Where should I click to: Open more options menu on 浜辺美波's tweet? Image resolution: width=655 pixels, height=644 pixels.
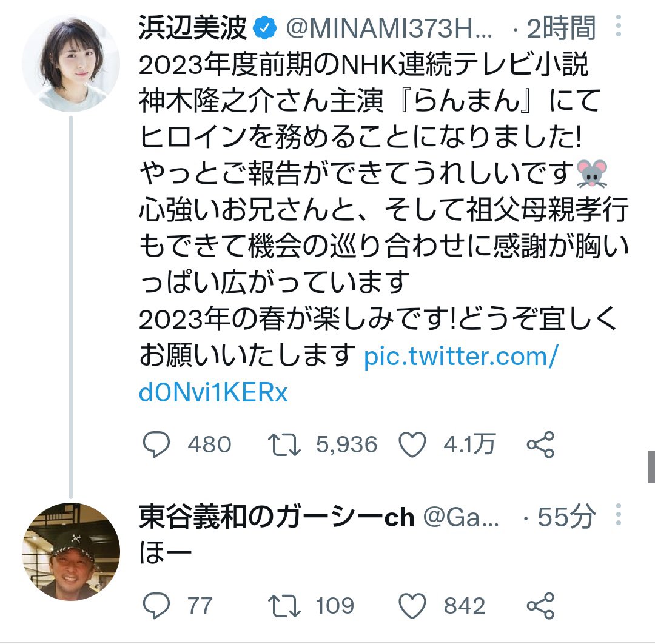tap(619, 27)
